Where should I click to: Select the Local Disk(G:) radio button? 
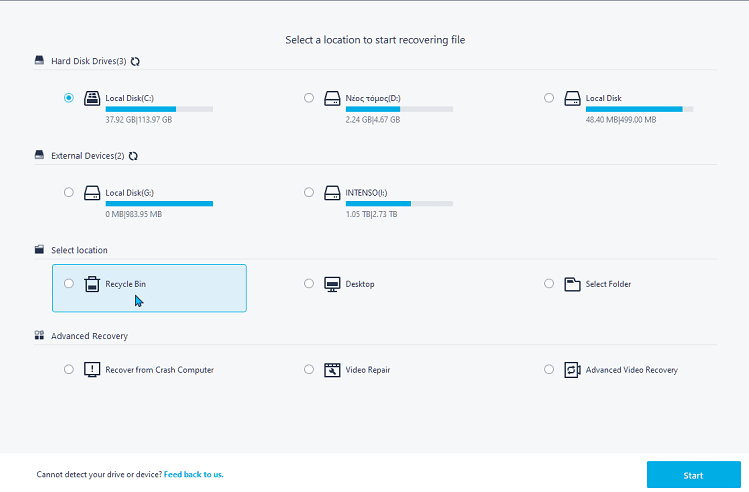pyautogui.click(x=69, y=192)
